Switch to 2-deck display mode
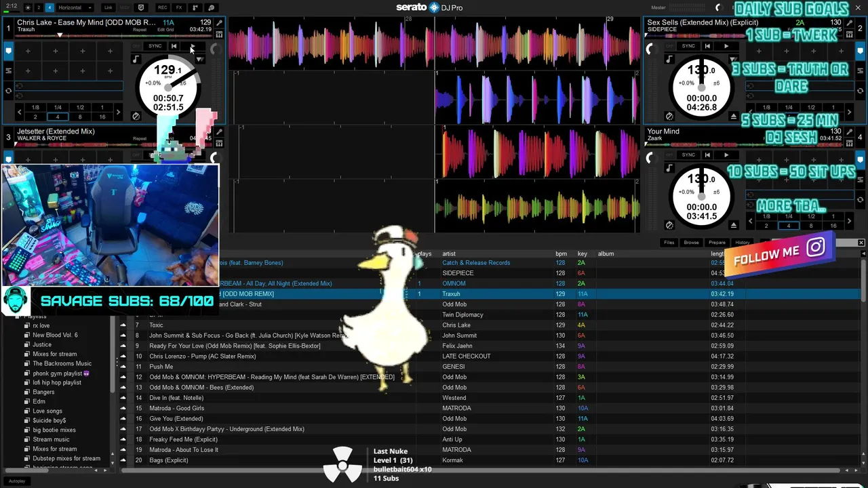The height and width of the screenshot is (488, 868). [x=39, y=7]
